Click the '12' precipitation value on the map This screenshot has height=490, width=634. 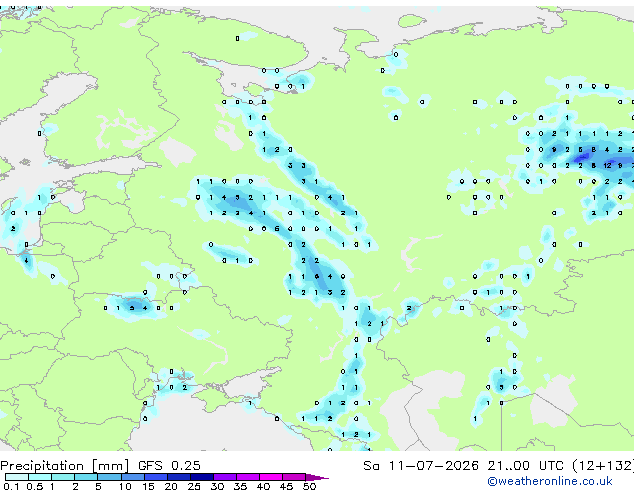coord(607,165)
